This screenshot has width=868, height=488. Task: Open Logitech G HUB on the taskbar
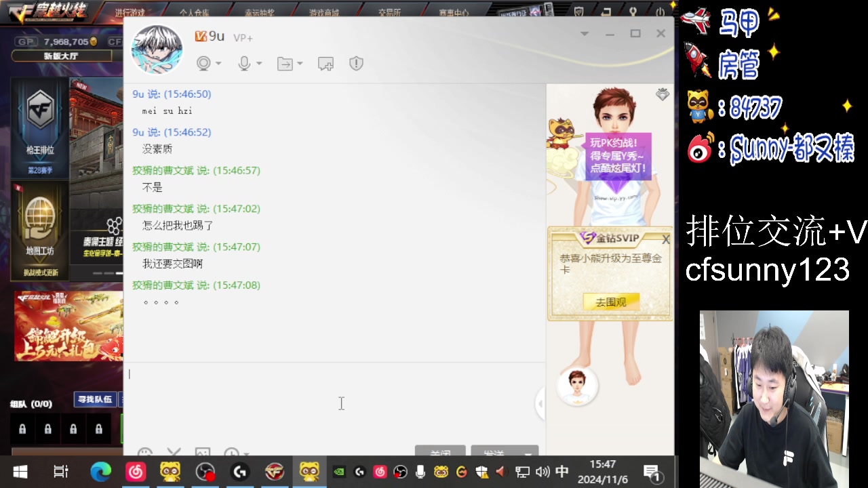239,472
